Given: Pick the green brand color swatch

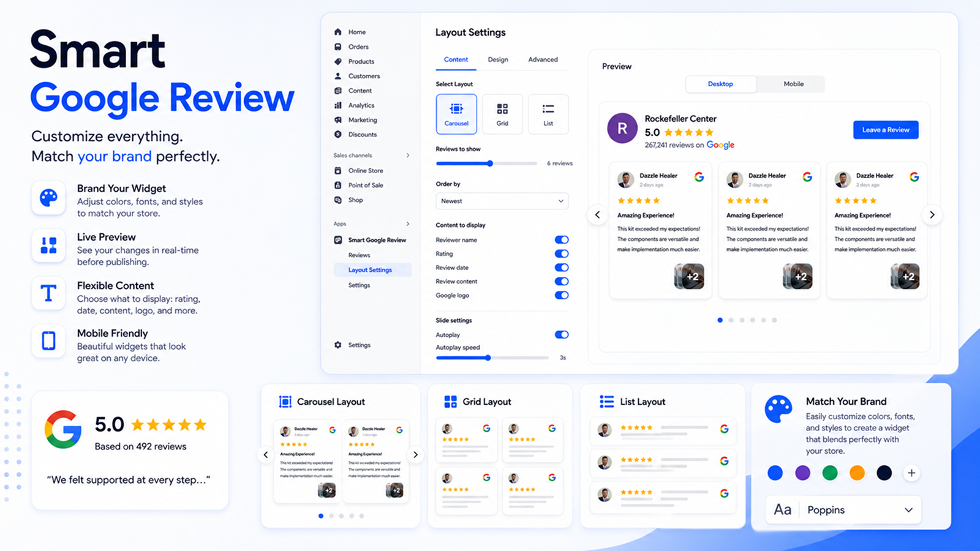Looking at the screenshot, I should (x=830, y=473).
